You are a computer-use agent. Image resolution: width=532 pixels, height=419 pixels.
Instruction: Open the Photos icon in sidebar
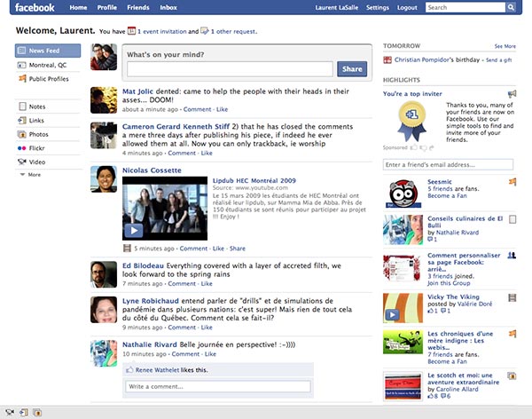point(21,134)
